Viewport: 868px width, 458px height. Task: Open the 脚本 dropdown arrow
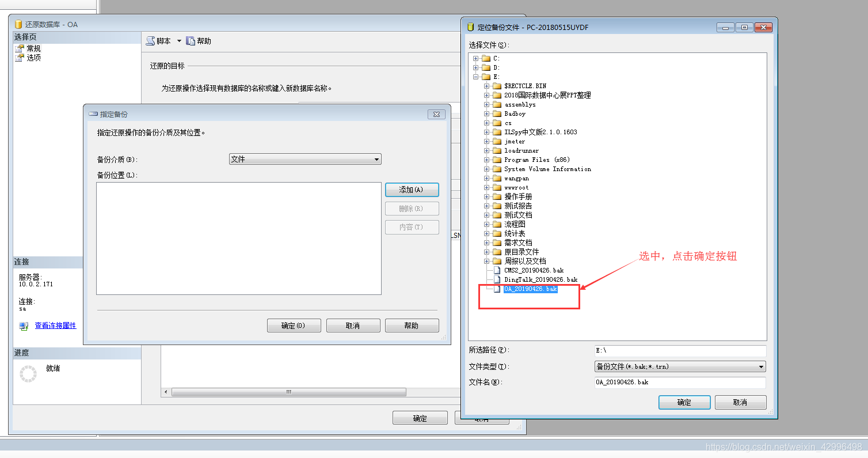pos(178,41)
